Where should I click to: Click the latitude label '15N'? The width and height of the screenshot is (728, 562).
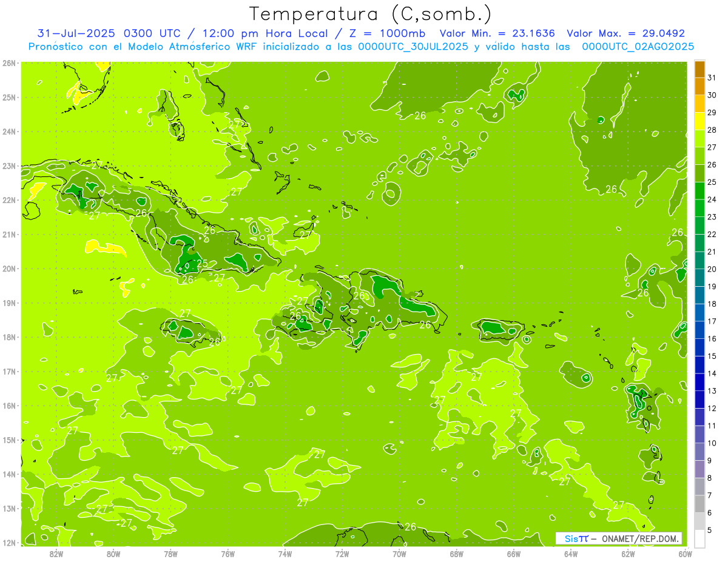pos(9,440)
